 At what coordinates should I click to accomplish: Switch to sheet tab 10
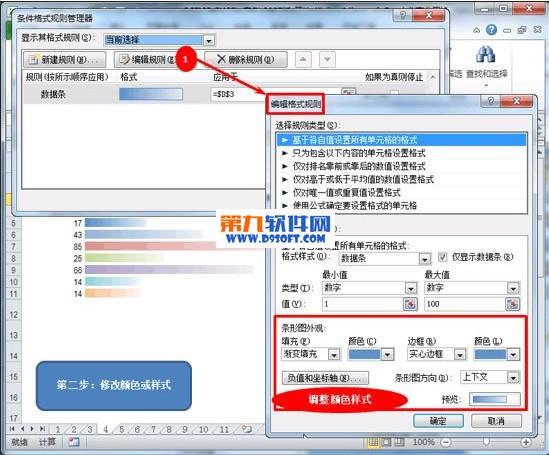(203, 429)
